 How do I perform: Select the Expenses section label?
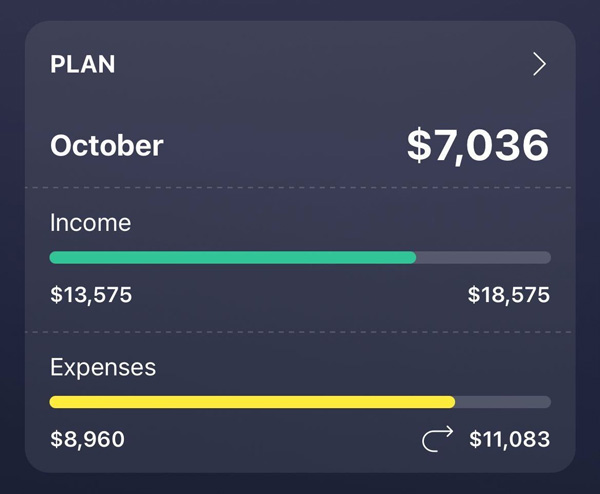pos(103,367)
